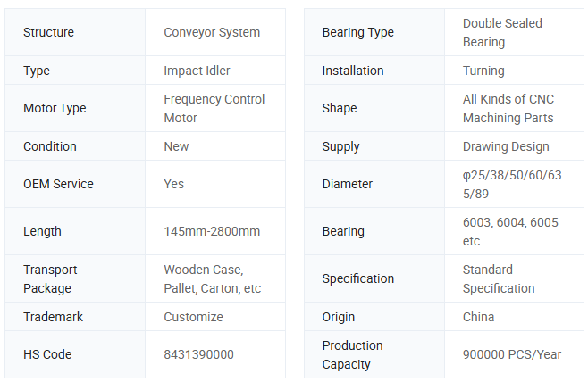Select the HS Code number 8431390000
Viewport: 588px width, 382px height.
click(198, 354)
